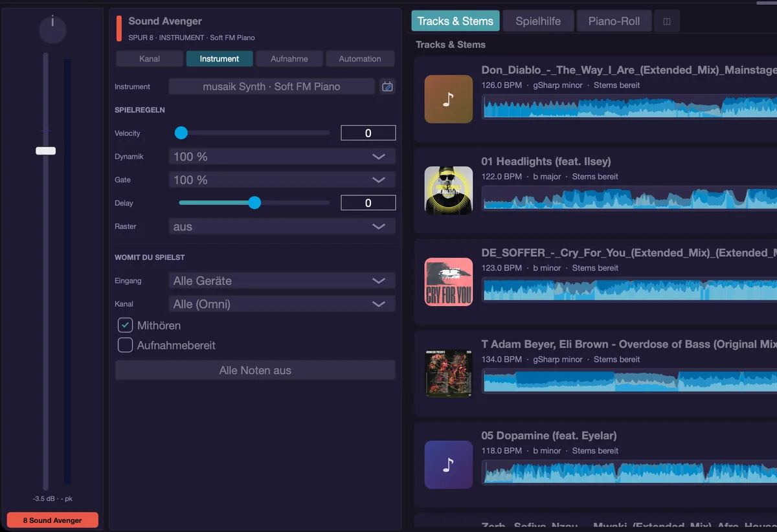
Task: Click the Overdose of Bass waveform
Action: 629,381
